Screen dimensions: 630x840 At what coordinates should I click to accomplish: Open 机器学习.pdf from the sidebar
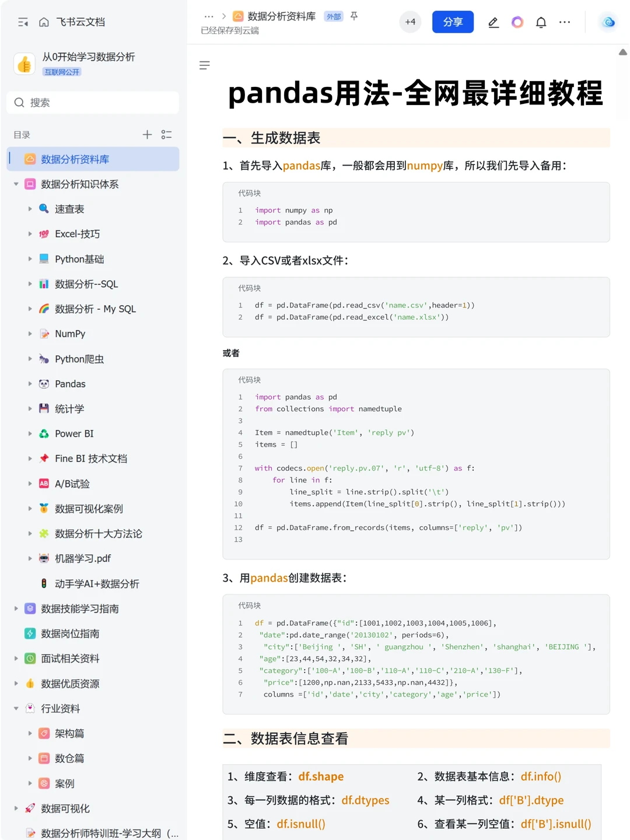(x=82, y=558)
